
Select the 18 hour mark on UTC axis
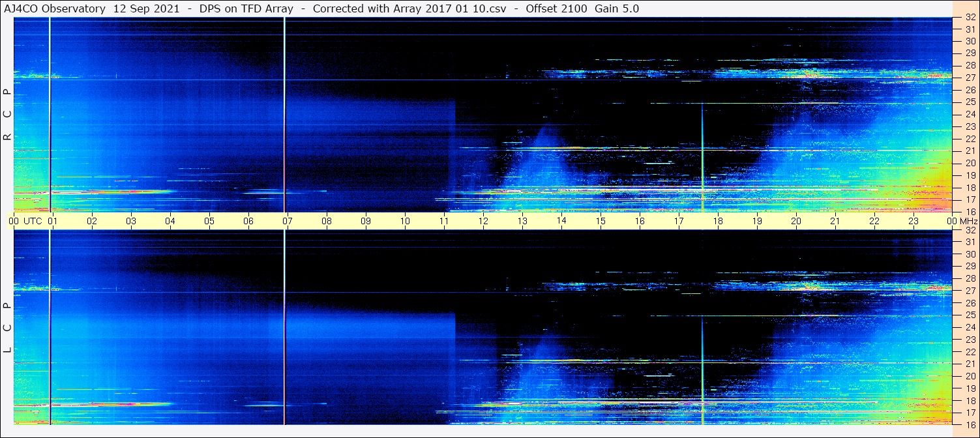coord(718,221)
